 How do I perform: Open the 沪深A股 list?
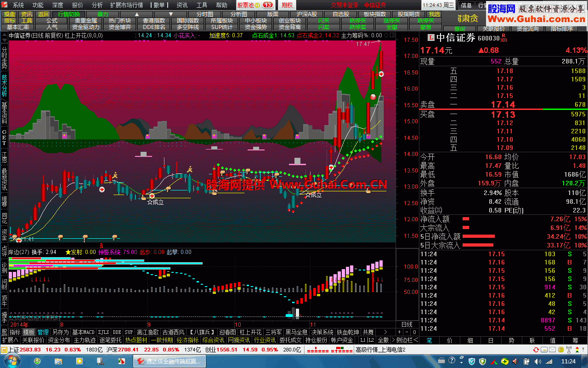[307, 14]
